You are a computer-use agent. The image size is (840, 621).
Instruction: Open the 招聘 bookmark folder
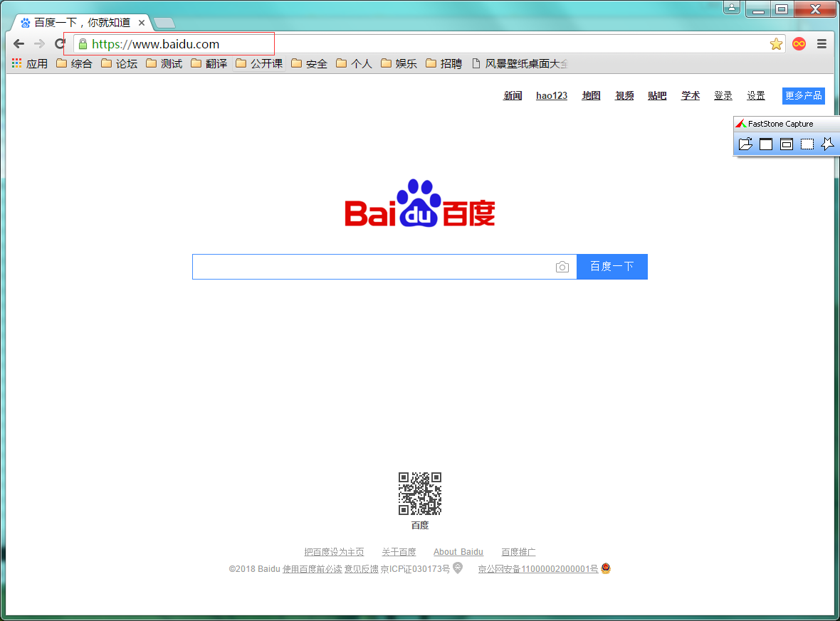coord(444,64)
